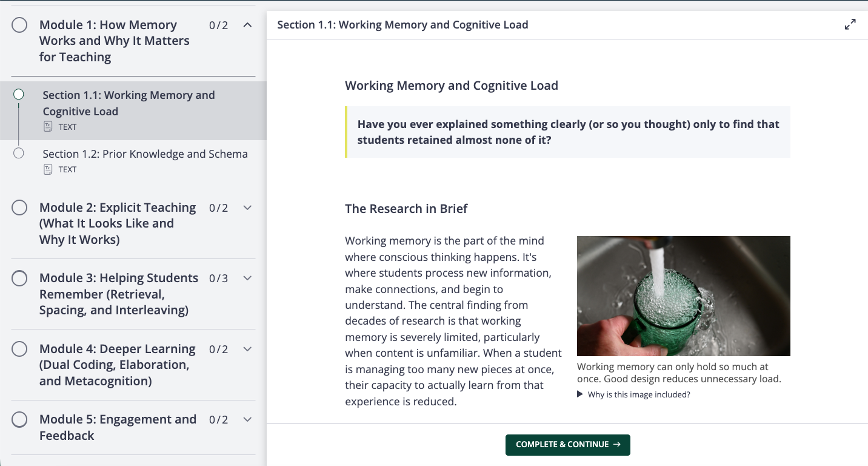Click the 0/2 progress count for Module 4
The image size is (868, 466).
click(219, 349)
